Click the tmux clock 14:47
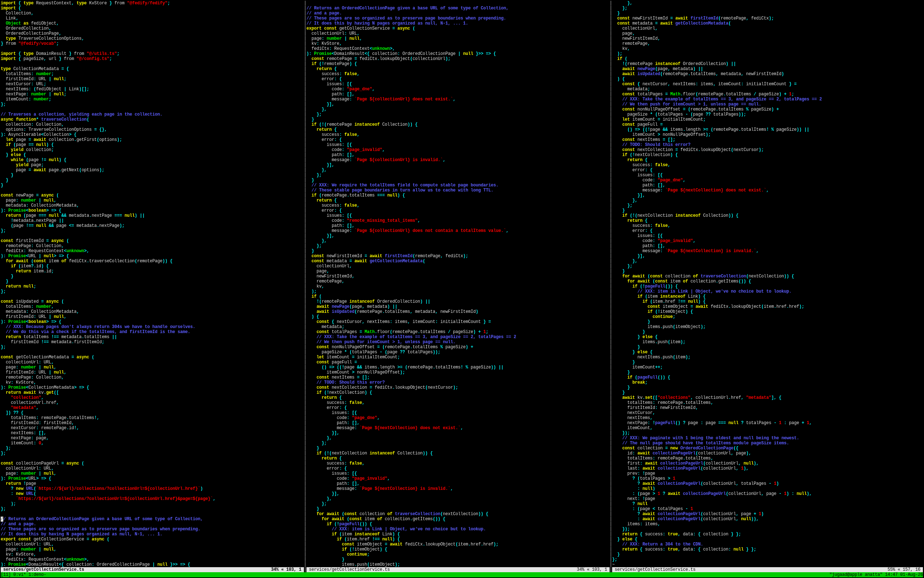 click(891, 574)
